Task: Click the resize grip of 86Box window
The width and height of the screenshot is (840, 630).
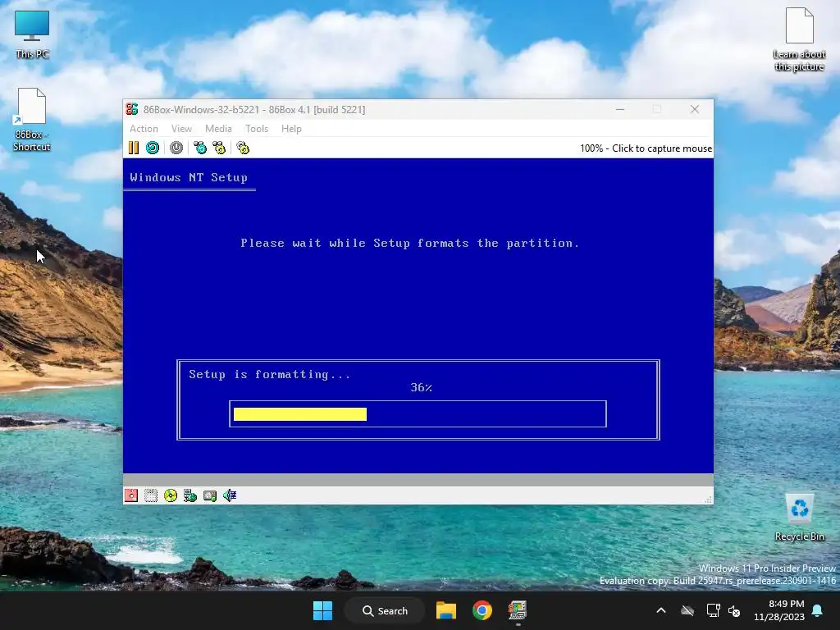Action: pyautogui.click(x=708, y=500)
